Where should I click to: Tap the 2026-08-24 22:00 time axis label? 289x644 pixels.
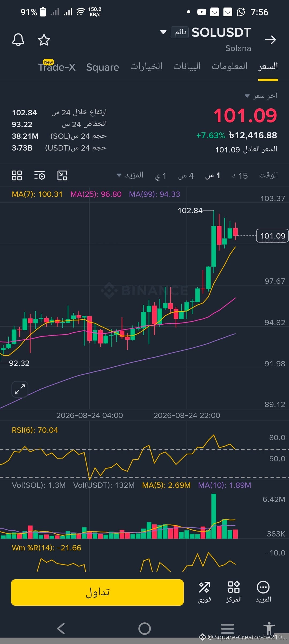(x=187, y=415)
